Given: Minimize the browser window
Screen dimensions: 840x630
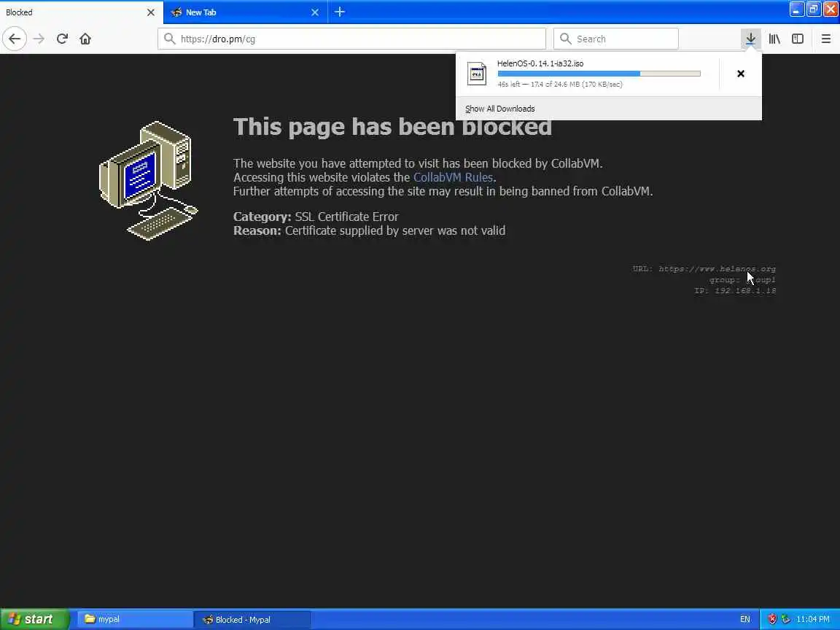Looking at the screenshot, I should pyautogui.click(x=796, y=9).
